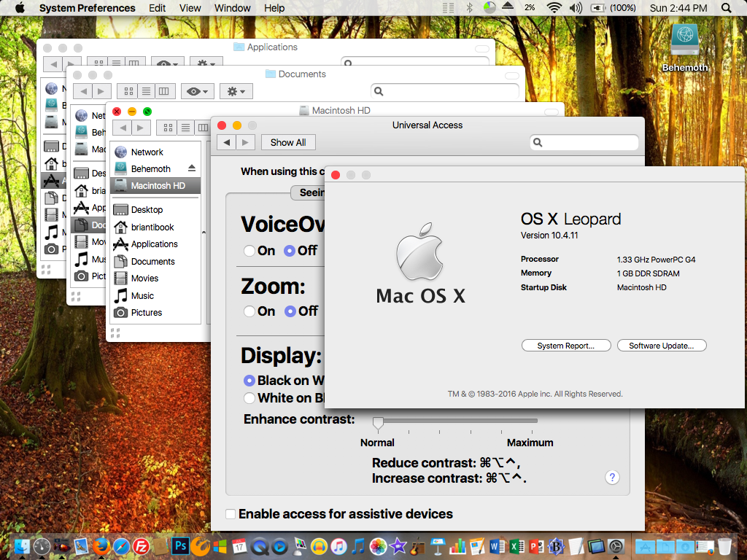This screenshot has height=560, width=747.
Task: Open System Preferences menu in menu bar
Action: pyautogui.click(x=88, y=7)
